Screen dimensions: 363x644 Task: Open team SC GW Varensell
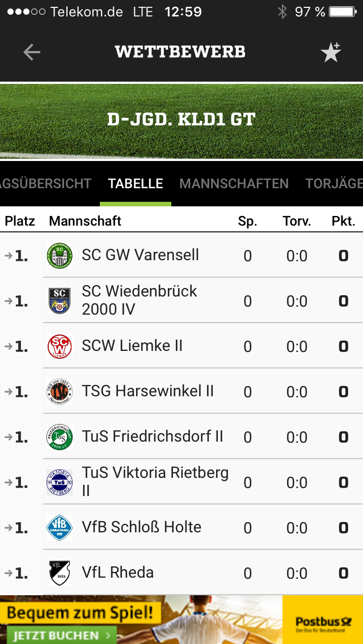140,255
